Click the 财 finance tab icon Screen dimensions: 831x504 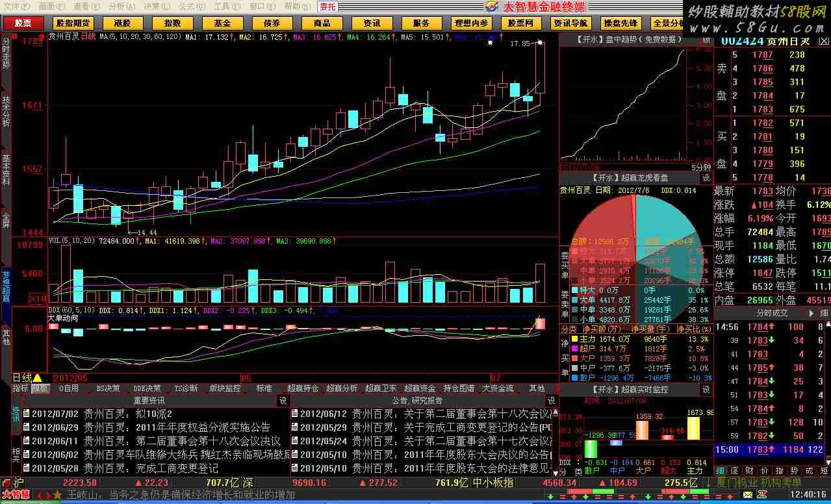point(750,471)
